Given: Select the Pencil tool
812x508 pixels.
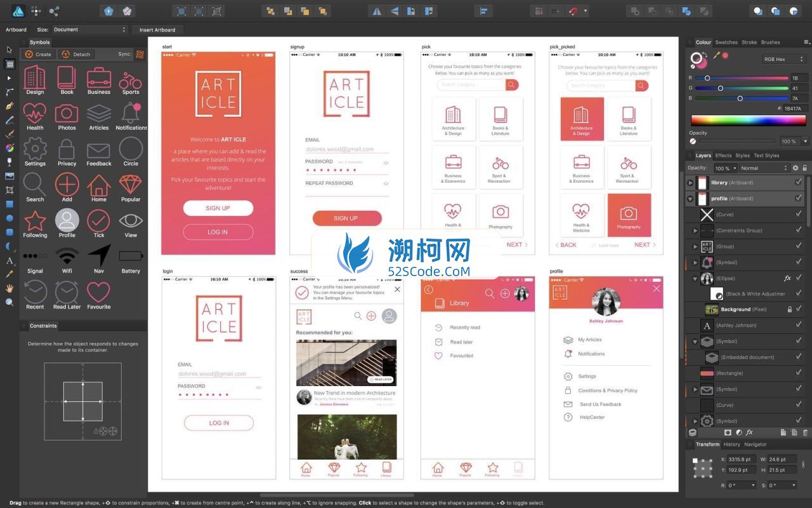Looking at the screenshot, I should 10,120.
